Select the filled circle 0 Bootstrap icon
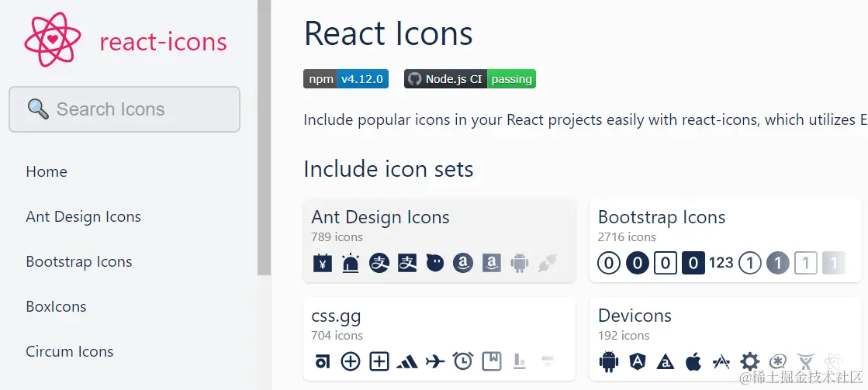The height and width of the screenshot is (390, 868). point(637,263)
